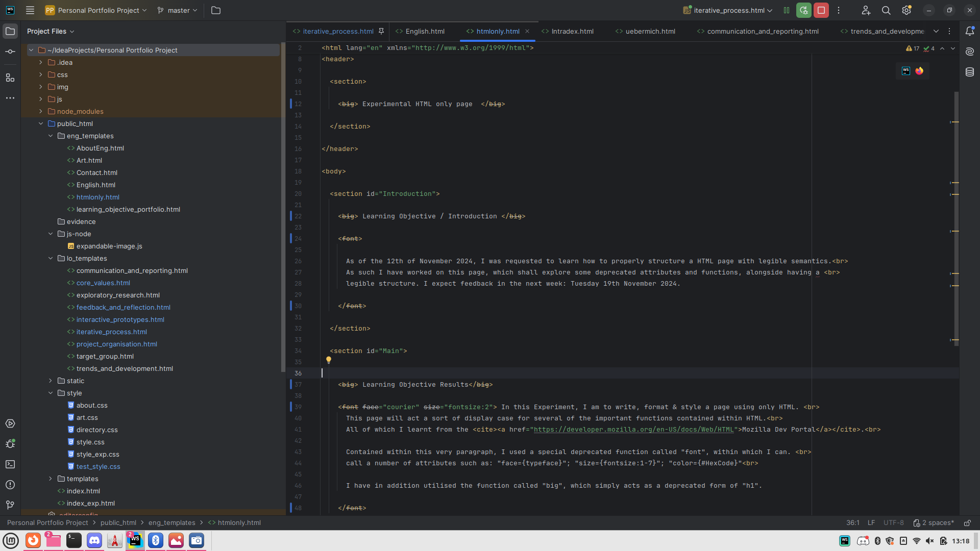
Task: Rerun the configuration using the green icon
Action: pyautogui.click(x=804, y=10)
